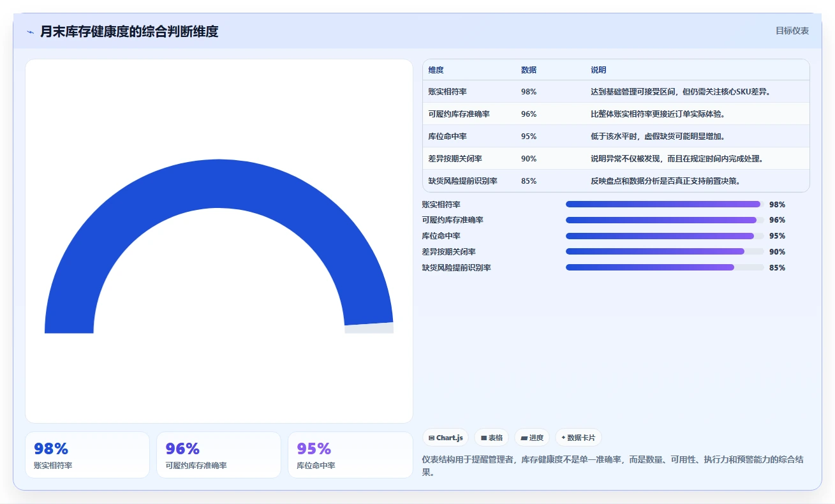
Task: Click the 差异按期关闭率 label beside its progress bar
Action: [x=448, y=252]
